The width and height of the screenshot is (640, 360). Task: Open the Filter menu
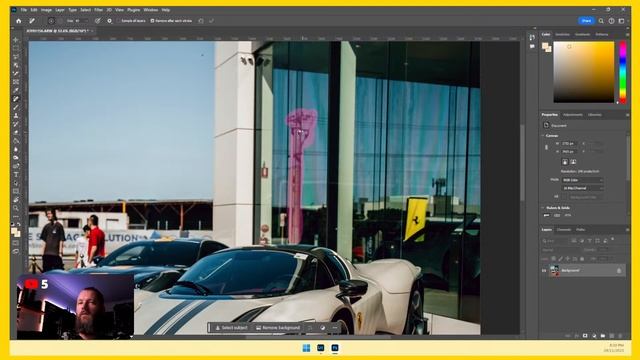coord(98,10)
